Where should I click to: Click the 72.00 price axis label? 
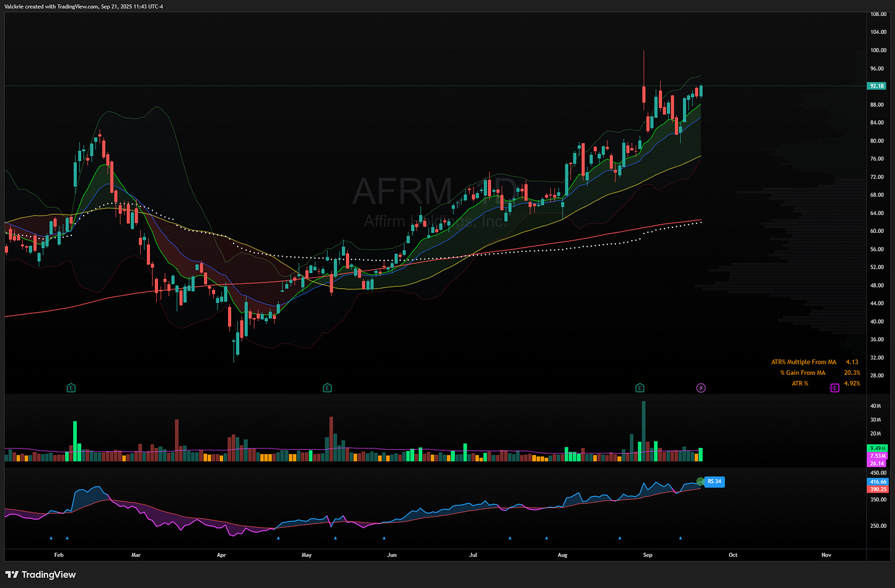877,177
